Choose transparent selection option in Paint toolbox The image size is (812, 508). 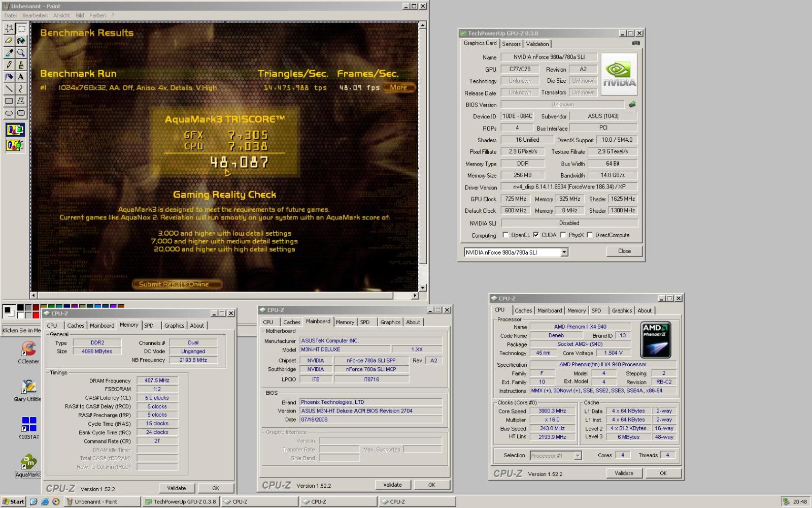click(15, 146)
